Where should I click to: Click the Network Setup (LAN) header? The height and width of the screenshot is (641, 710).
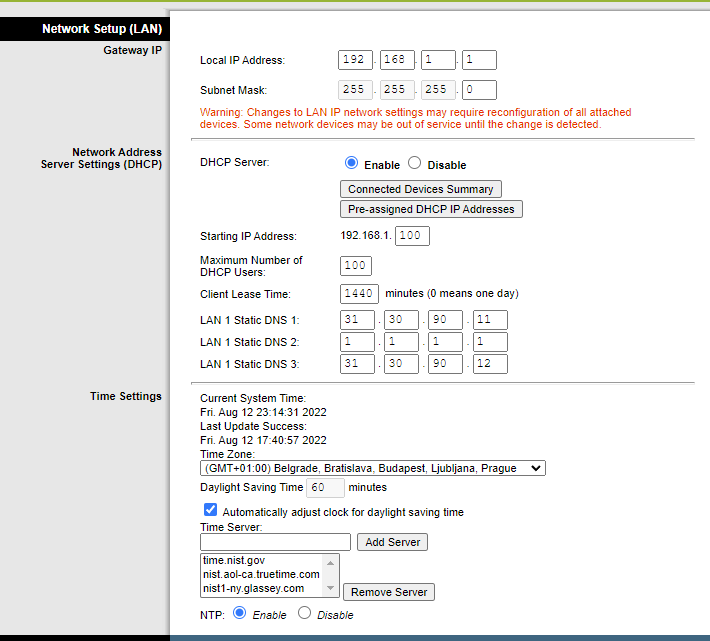[x=102, y=29]
